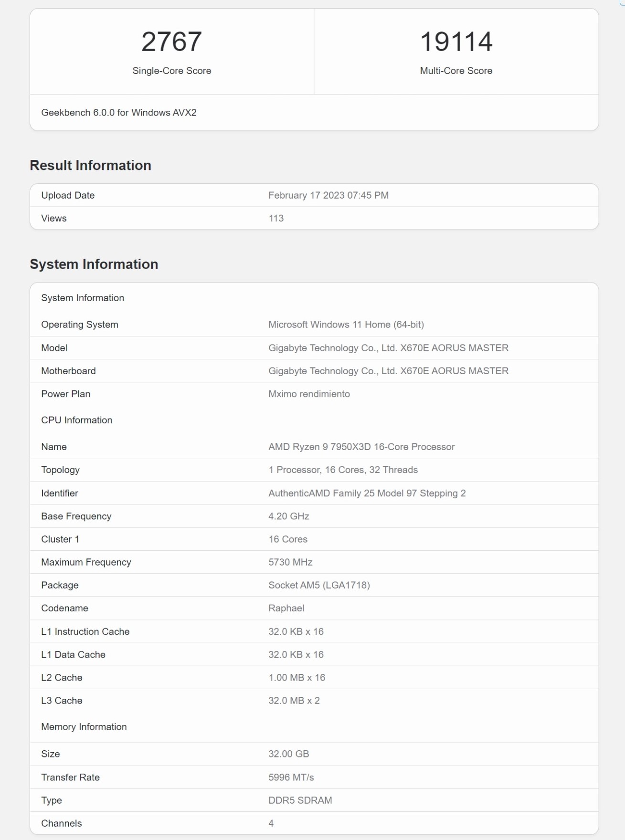Click the Memory Information subheader

click(84, 727)
